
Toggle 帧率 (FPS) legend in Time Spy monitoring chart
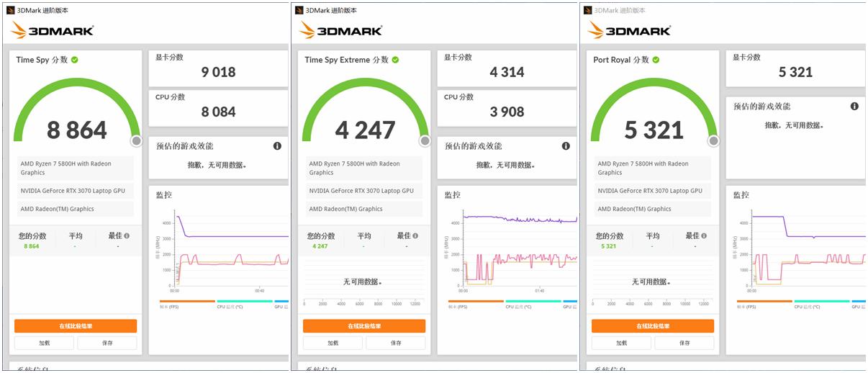pyautogui.click(x=187, y=304)
